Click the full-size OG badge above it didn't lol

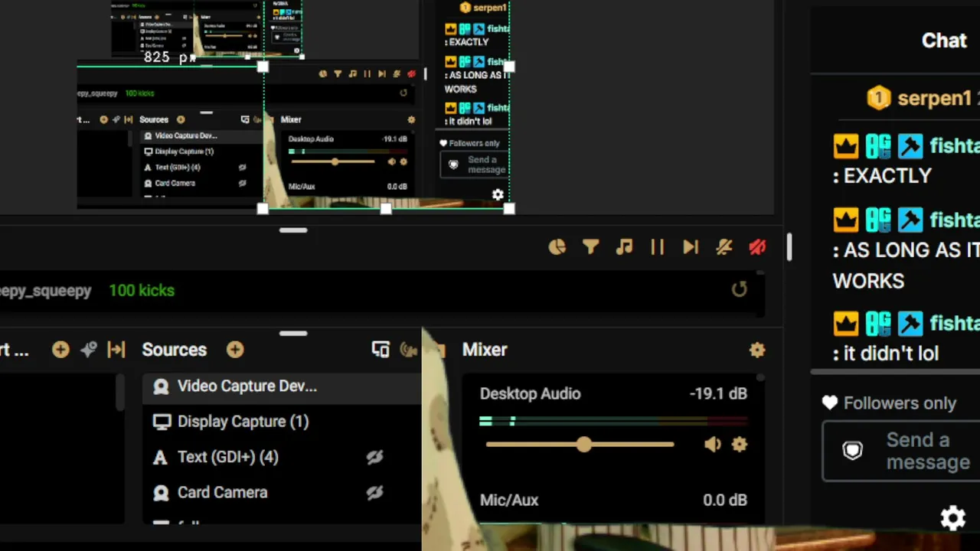(878, 324)
